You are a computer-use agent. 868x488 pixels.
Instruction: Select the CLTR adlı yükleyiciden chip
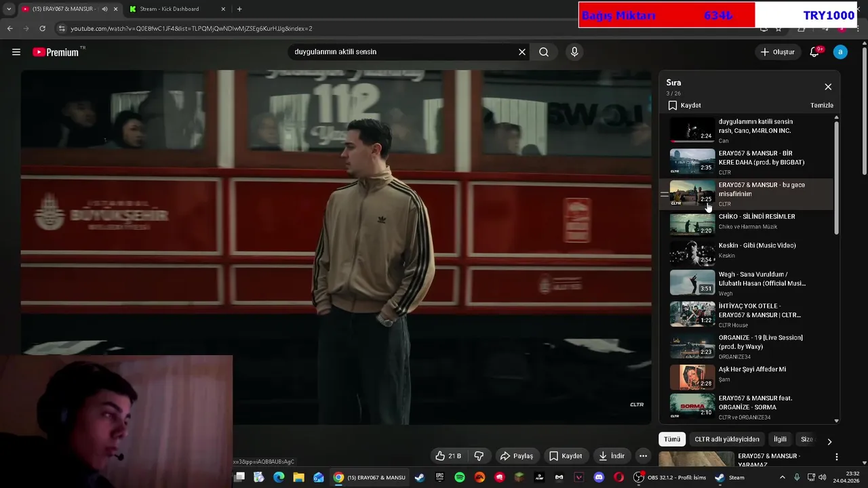tap(727, 439)
